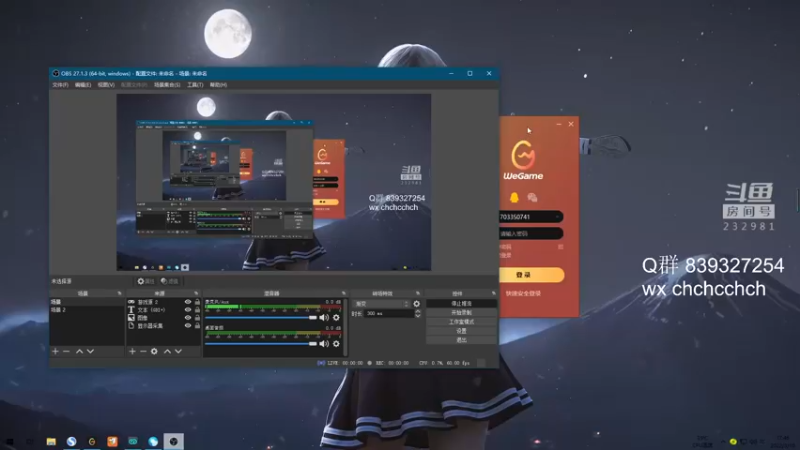Click the 开始录制 start recording button
Image resolution: width=800 pixels, height=450 pixels.
pos(461,312)
